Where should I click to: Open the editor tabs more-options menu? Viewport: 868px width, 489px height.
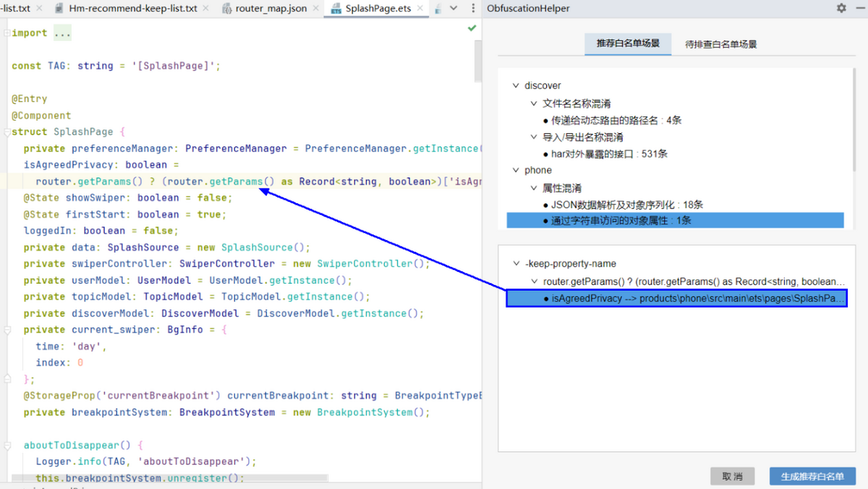pyautogui.click(x=471, y=9)
